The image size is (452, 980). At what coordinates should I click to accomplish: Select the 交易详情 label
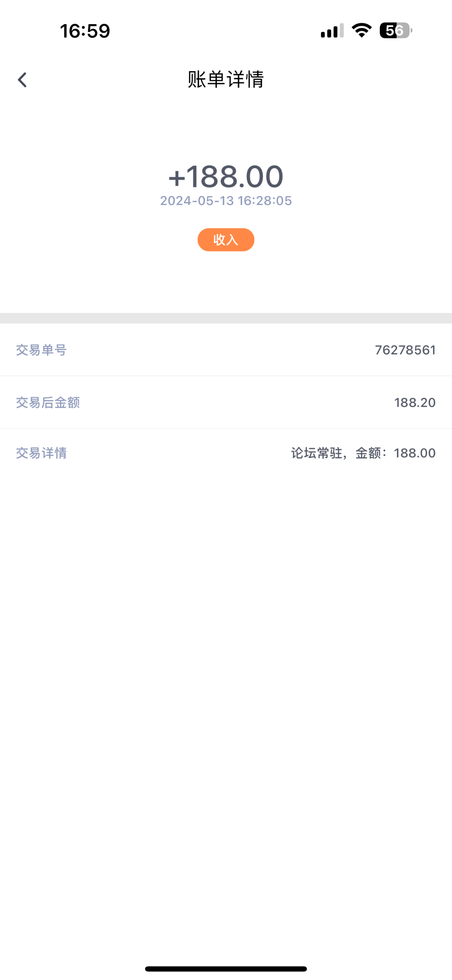41,453
